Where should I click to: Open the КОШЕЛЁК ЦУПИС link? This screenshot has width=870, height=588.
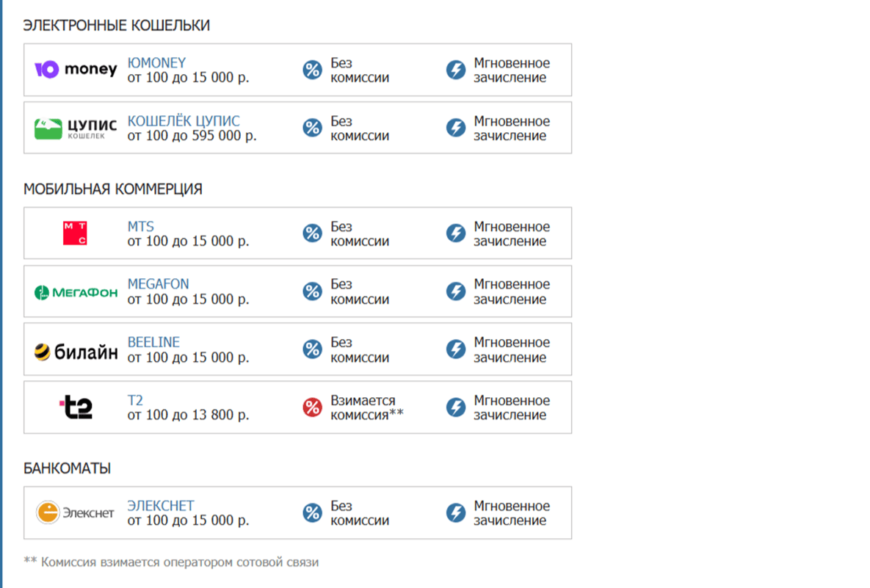(184, 121)
